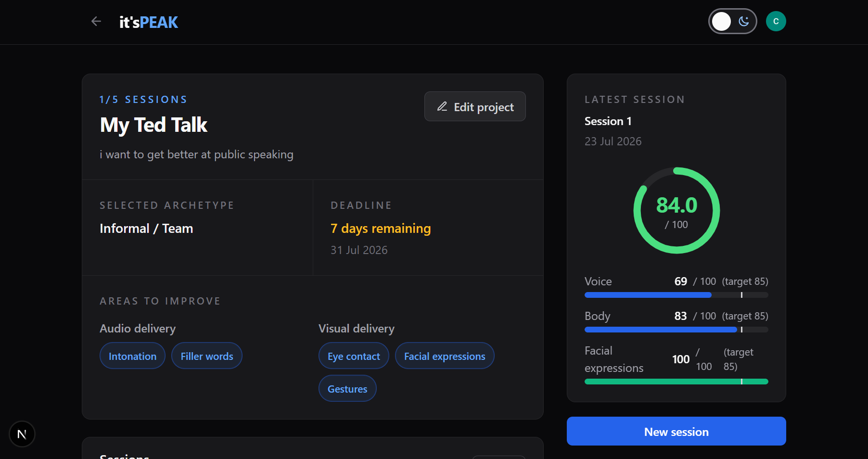This screenshot has width=868, height=459.
Task: Click the '31 Jul 2026' deadline date
Action: (x=359, y=250)
